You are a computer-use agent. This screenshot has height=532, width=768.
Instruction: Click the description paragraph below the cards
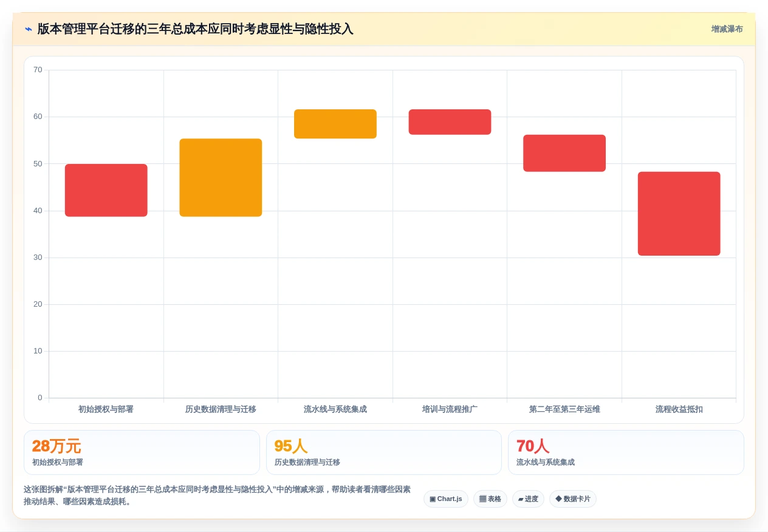point(218,496)
